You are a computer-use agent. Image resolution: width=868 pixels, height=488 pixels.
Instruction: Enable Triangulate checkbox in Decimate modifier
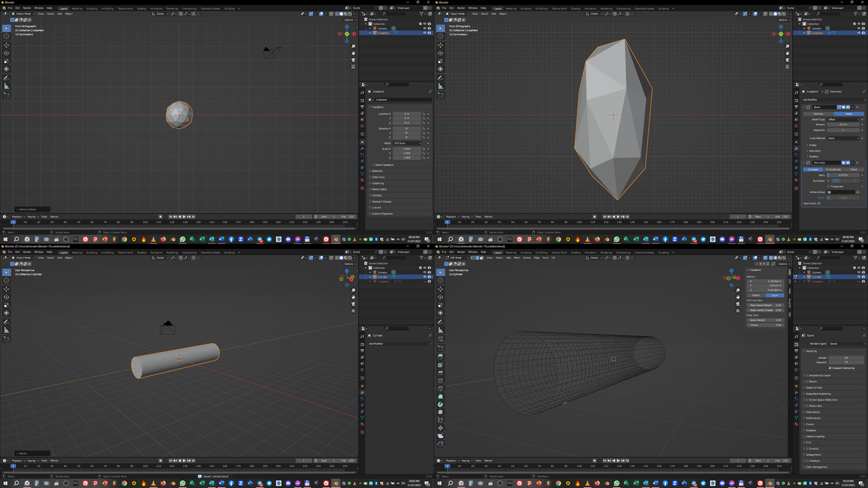point(828,186)
